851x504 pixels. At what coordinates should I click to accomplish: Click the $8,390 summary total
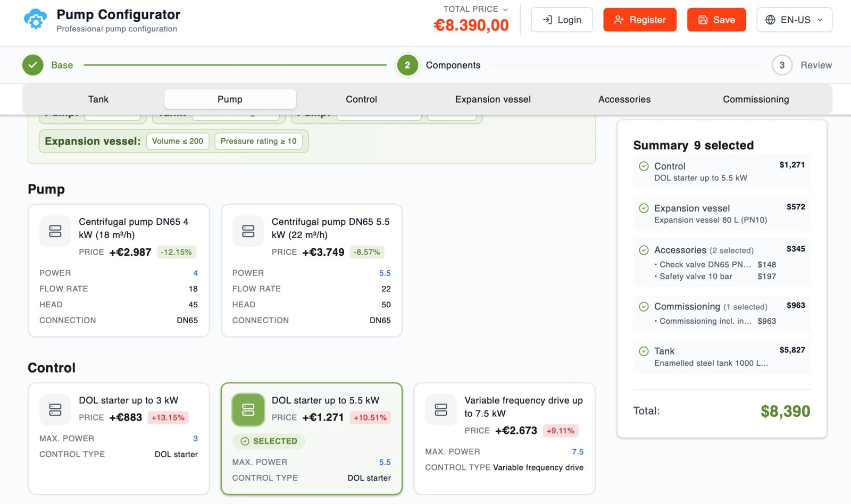pos(785,411)
